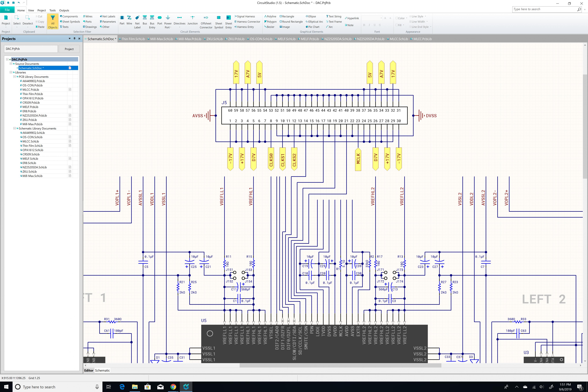Viewport: 588px width, 392px height.
Task: Expand the Line Style dropdown
Action: [x=425, y=16]
